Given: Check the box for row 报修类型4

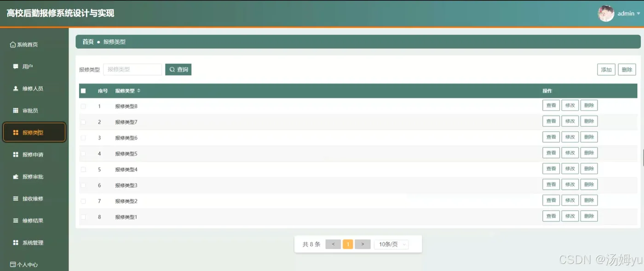Looking at the screenshot, I should [83, 169].
